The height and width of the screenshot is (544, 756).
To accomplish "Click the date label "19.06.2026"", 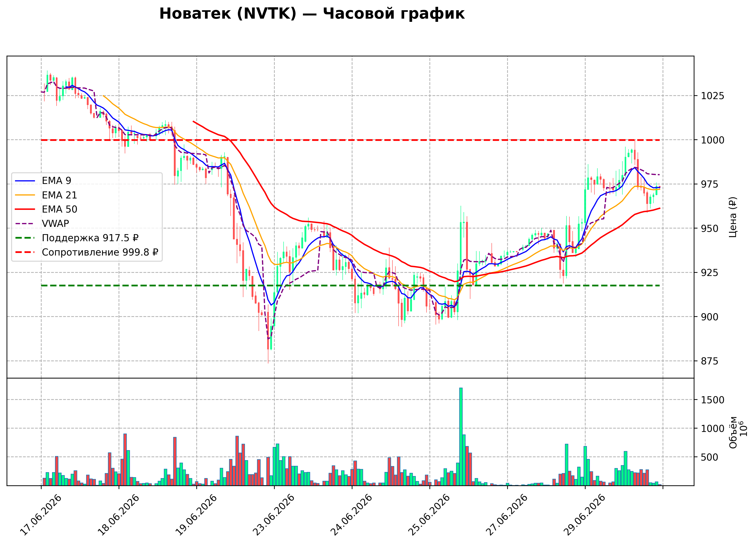I will click(196, 515).
